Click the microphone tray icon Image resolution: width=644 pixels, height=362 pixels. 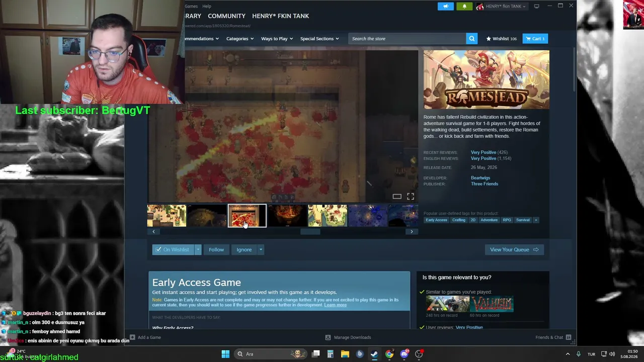[579, 354]
